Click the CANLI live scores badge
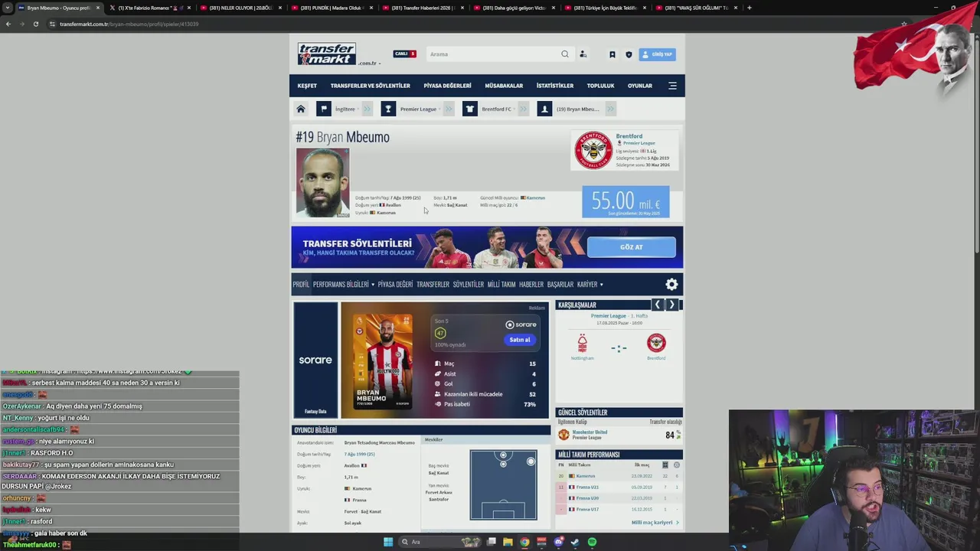Screen dimensions: 980x551 point(404,54)
